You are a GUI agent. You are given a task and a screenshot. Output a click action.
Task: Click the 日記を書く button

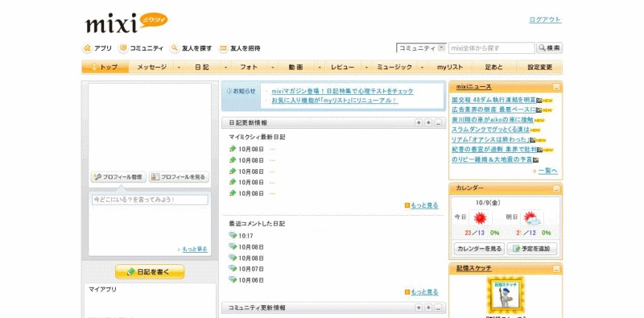150,271
